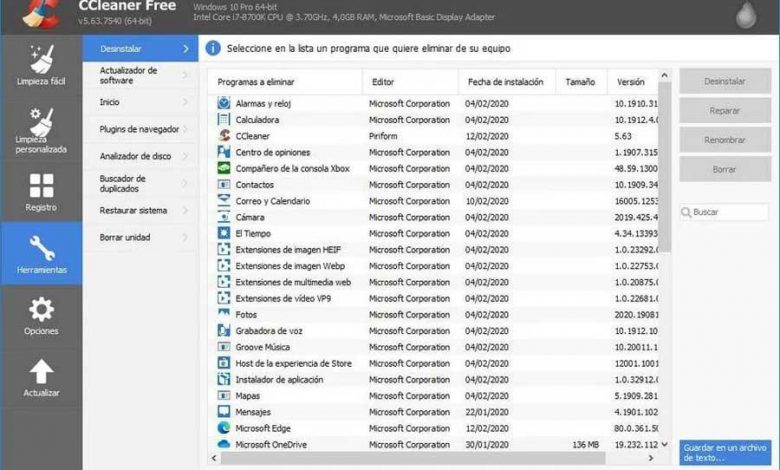Click chevron next to Desinstalar

tap(186, 49)
